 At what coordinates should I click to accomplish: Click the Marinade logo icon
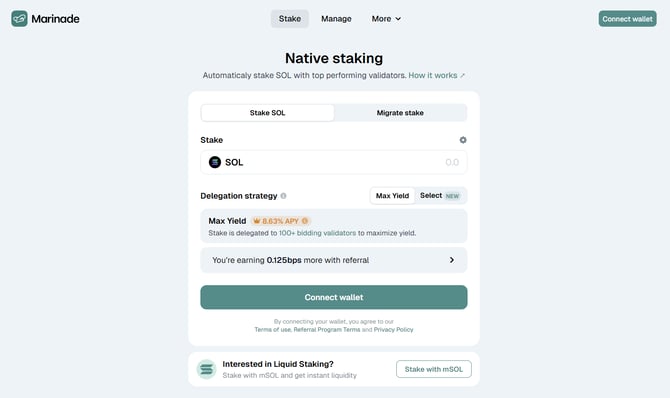(x=19, y=19)
